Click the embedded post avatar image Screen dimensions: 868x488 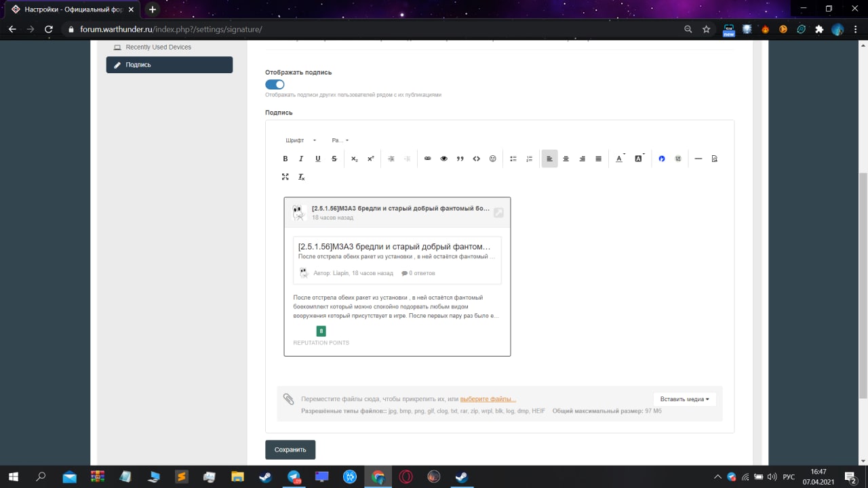299,213
